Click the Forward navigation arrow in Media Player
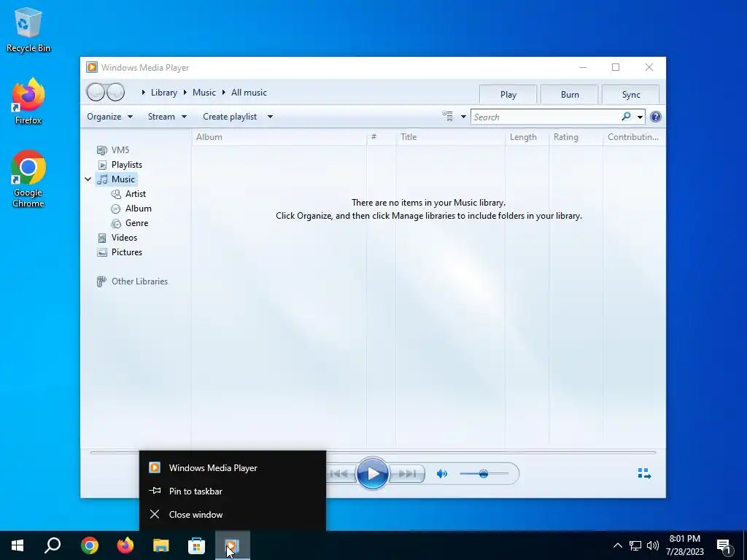 coord(116,92)
